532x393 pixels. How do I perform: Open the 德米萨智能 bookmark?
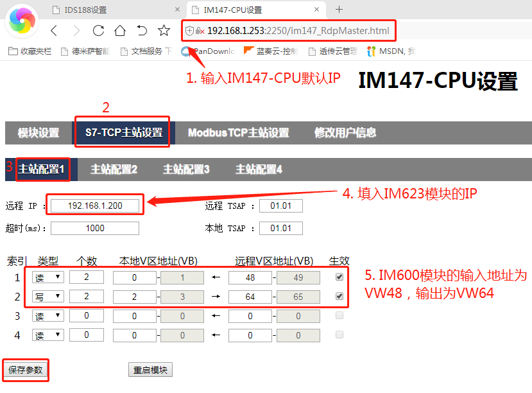click(x=85, y=51)
